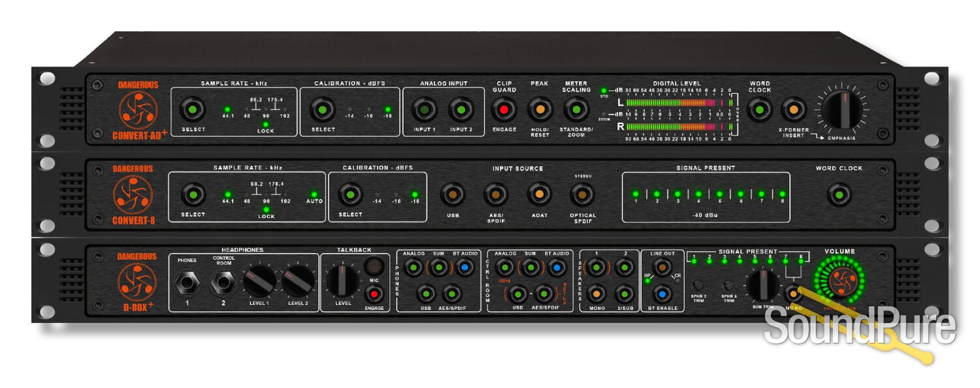Screen dimensions: 980x388
Task: Toggle Ctrl Room USB source button
Action: pos(517,293)
